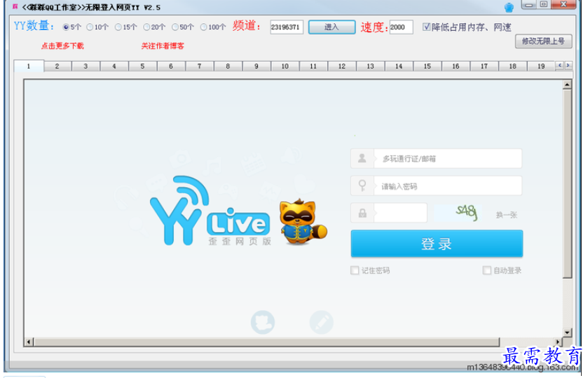
Task: Click horizontal scrollbar left arrow
Action: pos(29,342)
